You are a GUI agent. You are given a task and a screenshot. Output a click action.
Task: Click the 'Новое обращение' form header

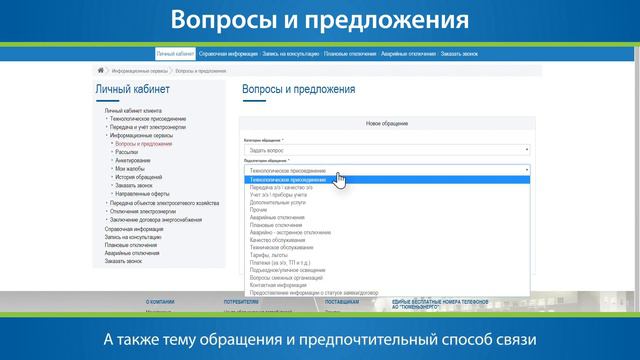[387, 124]
